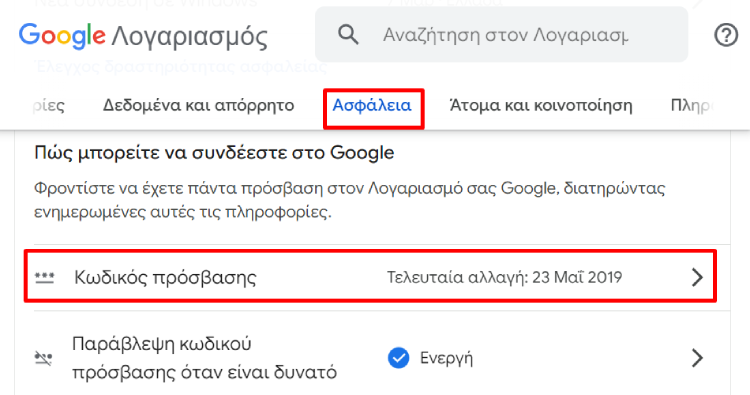Viewport: 750px width, 395px height.
Task: Open the Άτομα και κοινοποίηση tab
Action: (541, 105)
